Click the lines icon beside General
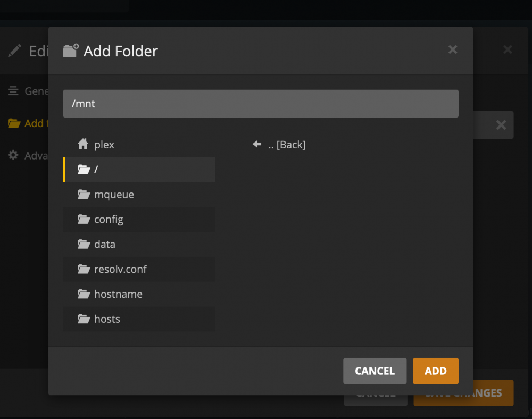Viewport: 532px width, 419px height. (x=13, y=91)
